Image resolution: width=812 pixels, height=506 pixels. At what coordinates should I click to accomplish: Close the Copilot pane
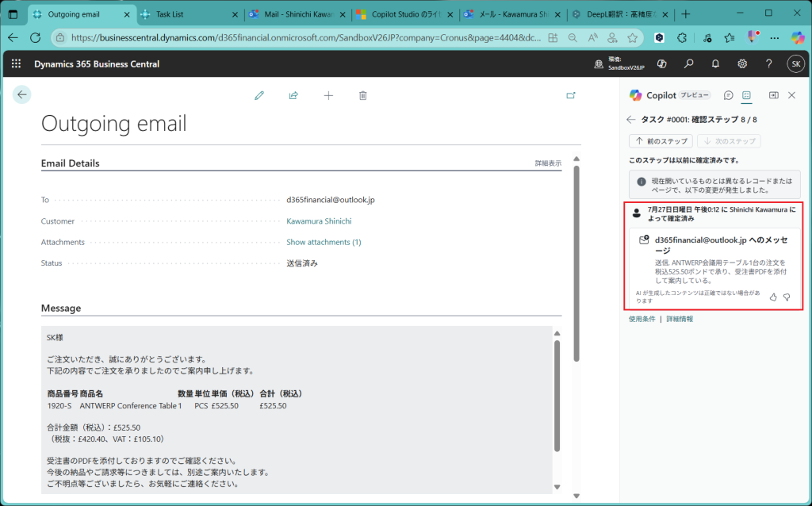coord(792,95)
